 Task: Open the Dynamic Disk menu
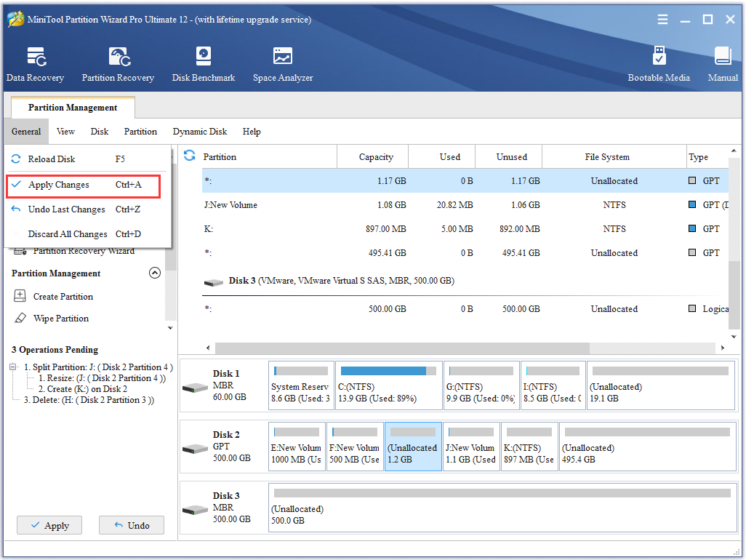pyautogui.click(x=200, y=132)
